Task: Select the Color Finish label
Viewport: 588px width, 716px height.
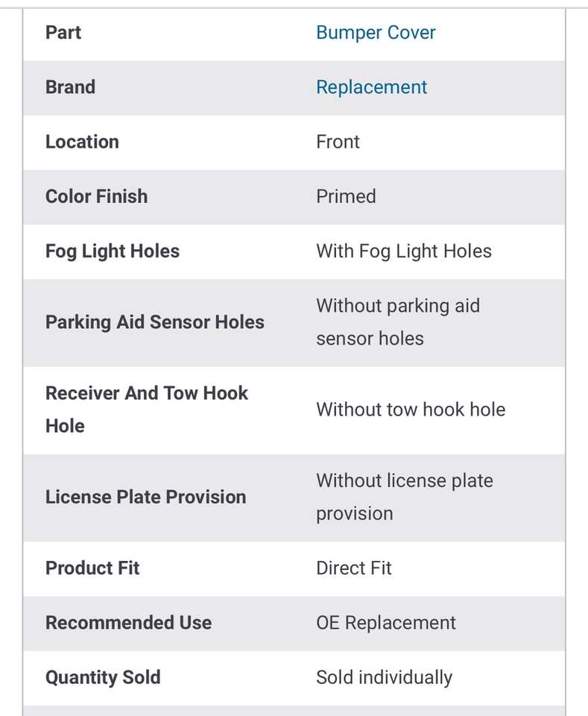Action: point(96,196)
